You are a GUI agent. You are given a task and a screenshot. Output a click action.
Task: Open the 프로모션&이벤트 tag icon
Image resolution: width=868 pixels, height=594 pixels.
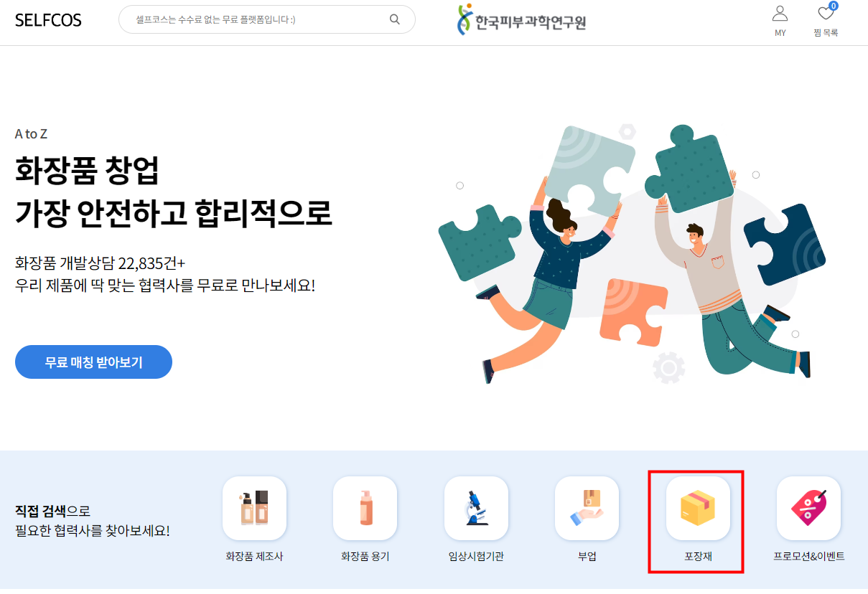[809, 509]
